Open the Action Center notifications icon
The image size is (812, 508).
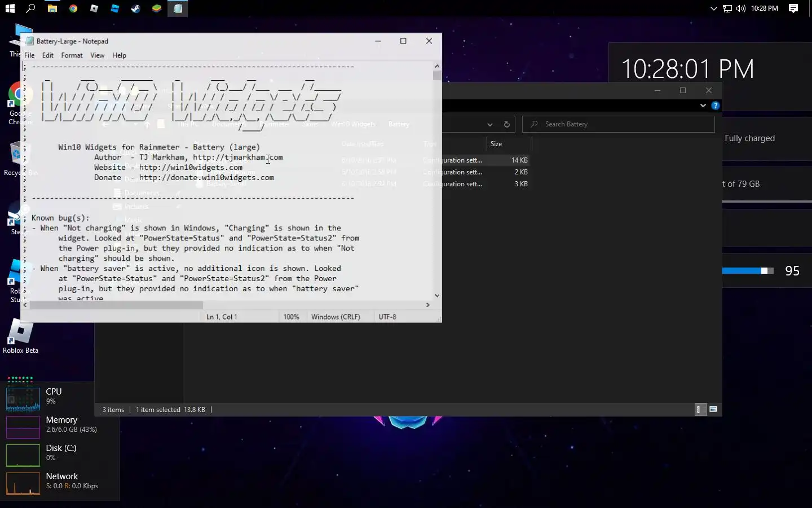(793, 8)
